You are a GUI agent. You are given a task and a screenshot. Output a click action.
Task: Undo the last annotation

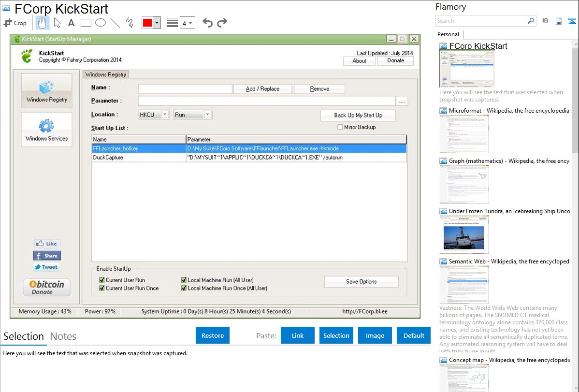pyautogui.click(x=207, y=23)
